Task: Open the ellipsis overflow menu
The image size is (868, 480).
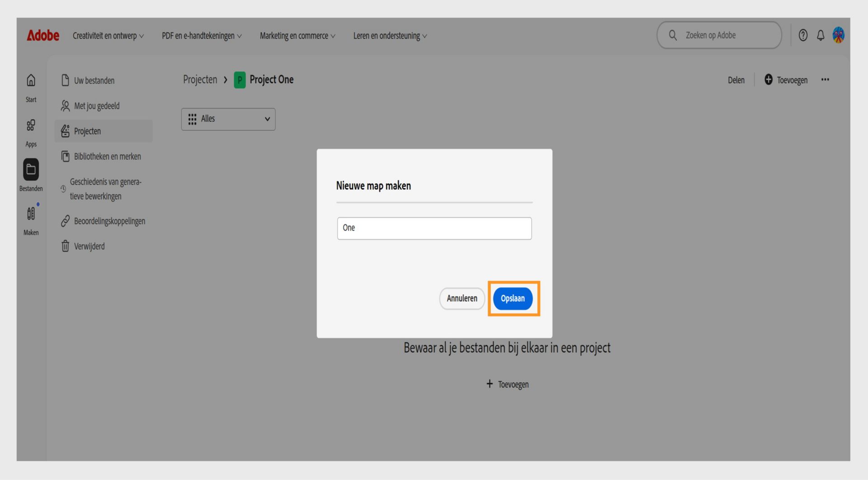Action: coord(825,80)
